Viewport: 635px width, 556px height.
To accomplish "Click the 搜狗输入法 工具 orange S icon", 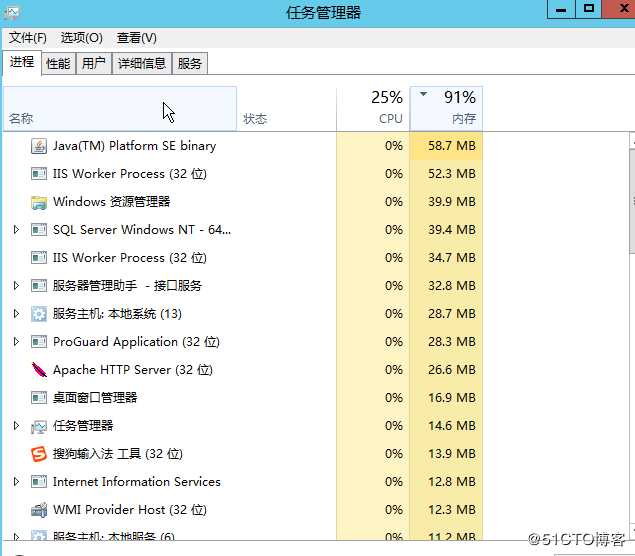I will (x=39, y=454).
